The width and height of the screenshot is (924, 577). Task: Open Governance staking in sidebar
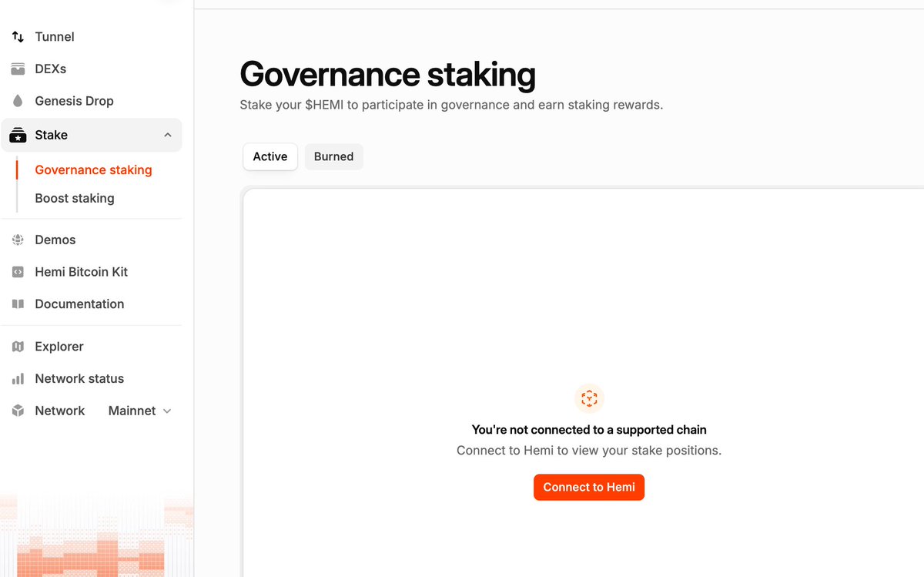click(x=93, y=170)
